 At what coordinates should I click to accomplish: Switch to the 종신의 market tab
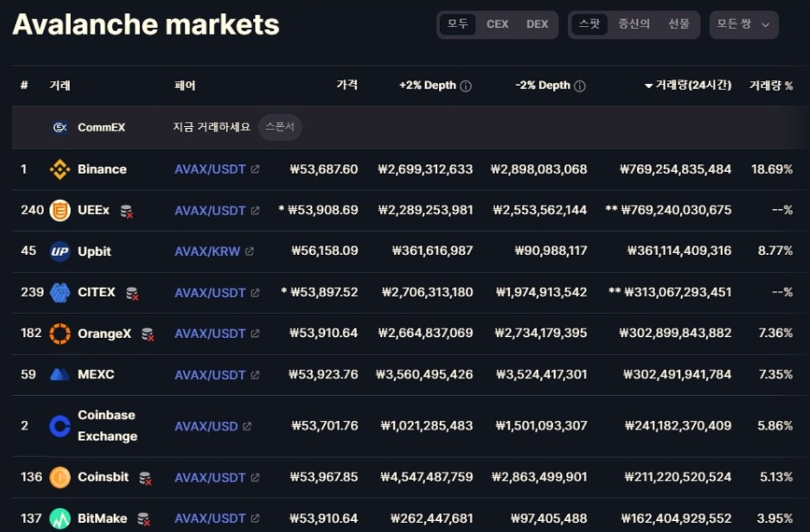point(634,24)
